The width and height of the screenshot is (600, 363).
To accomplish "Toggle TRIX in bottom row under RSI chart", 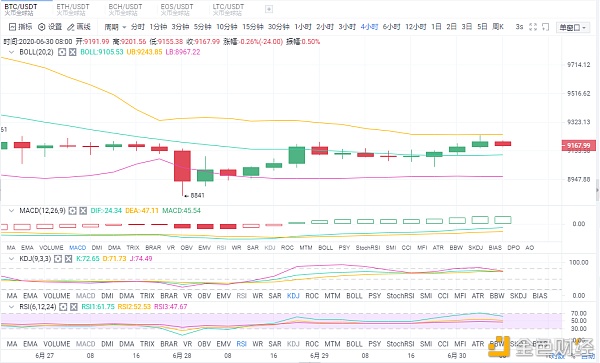I will click(147, 344).
